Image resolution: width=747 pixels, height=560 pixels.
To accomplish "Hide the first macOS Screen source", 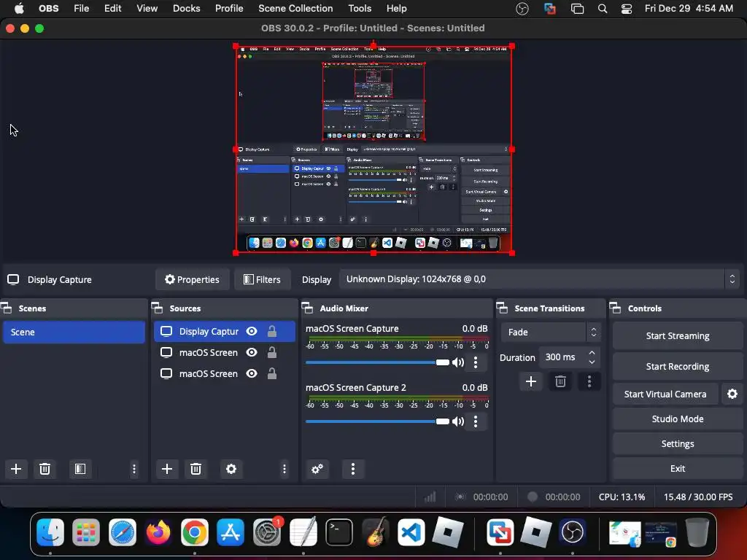I will click(252, 352).
